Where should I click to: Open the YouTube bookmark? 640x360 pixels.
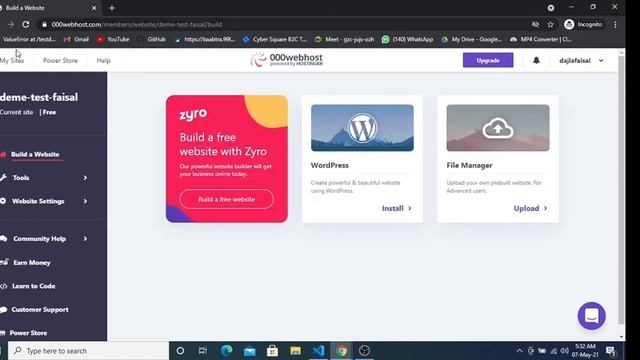(113, 39)
